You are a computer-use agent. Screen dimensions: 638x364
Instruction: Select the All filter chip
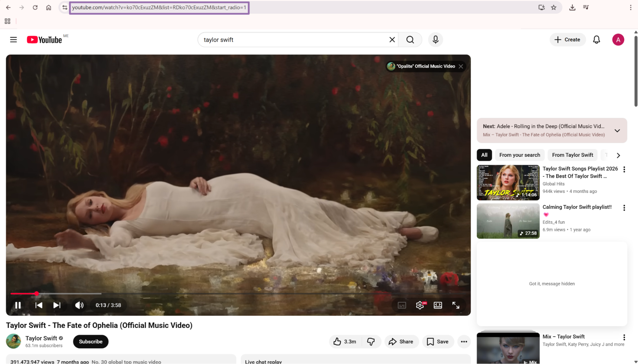(x=484, y=155)
